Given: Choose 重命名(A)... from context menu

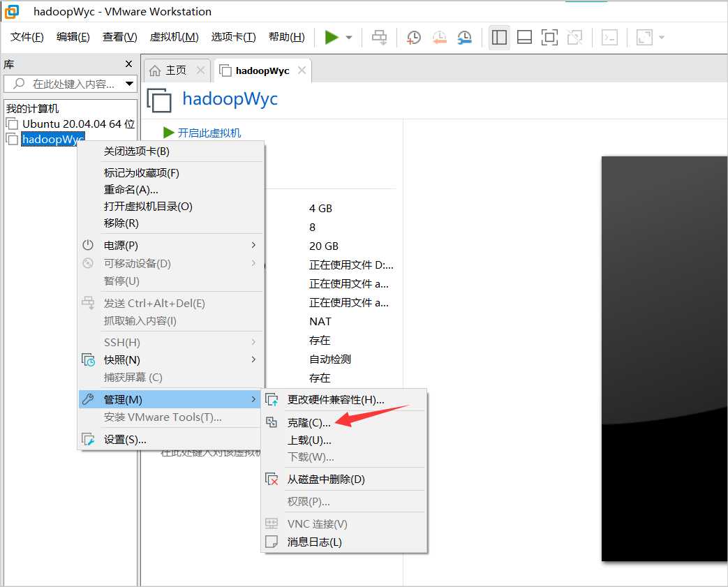Looking at the screenshot, I should 171,190.
